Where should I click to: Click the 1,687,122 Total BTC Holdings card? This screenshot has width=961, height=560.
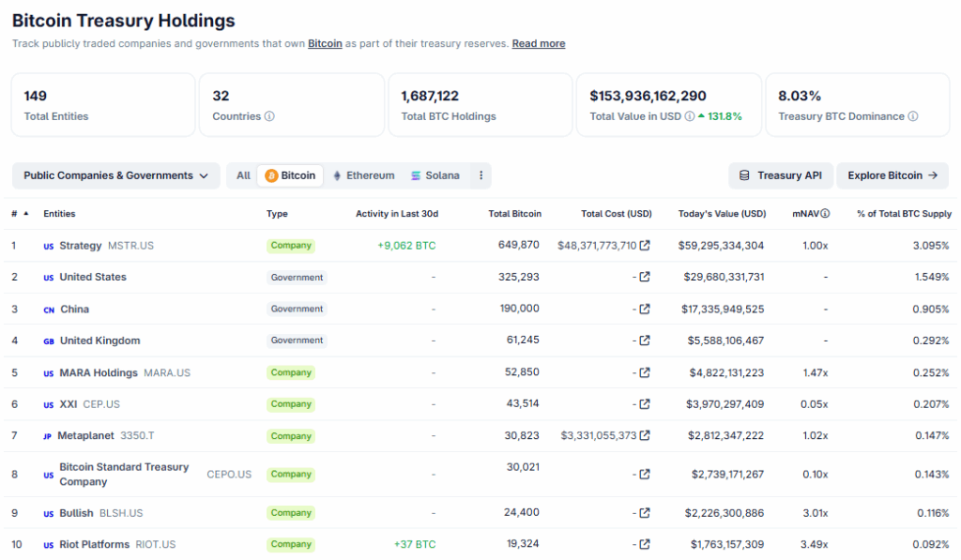click(x=480, y=105)
